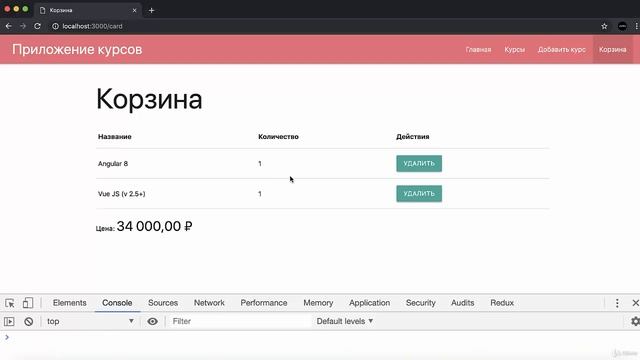Click the Действия column header
640x360 pixels.
(x=413, y=137)
